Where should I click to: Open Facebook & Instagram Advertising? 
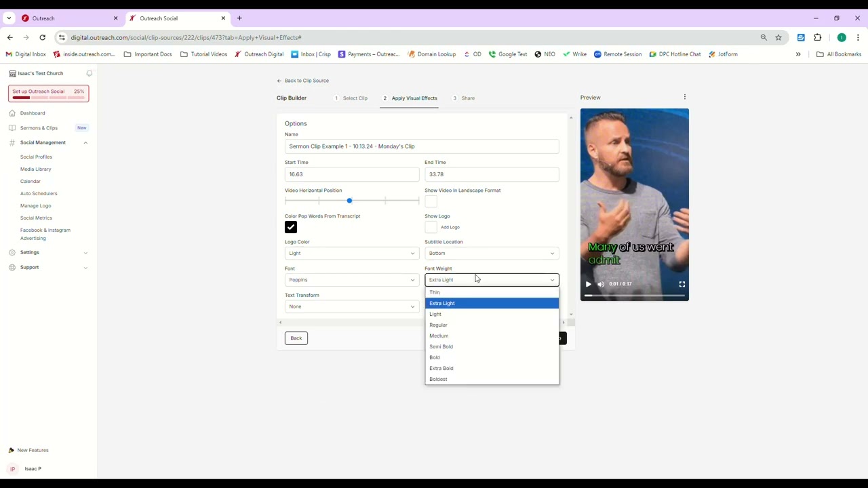[45, 234]
